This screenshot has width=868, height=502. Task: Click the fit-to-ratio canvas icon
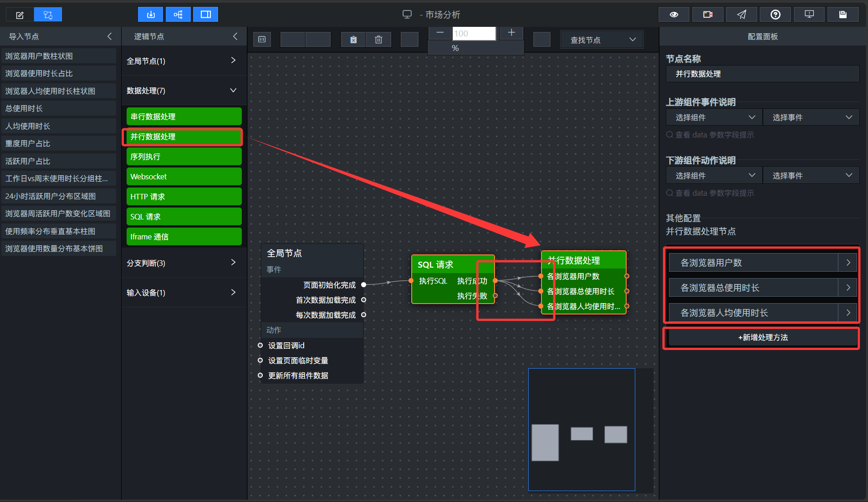point(262,40)
